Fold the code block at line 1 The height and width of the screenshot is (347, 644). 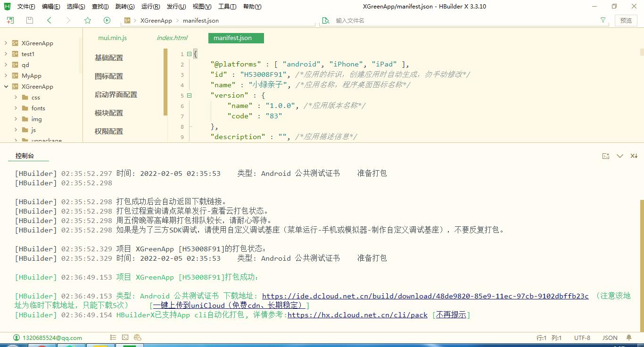(x=189, y=54)
